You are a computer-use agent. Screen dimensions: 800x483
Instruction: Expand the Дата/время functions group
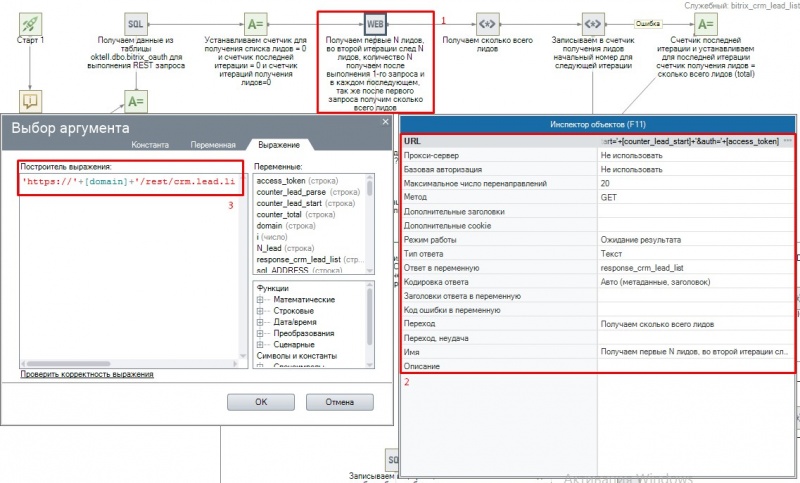pos(260,322)
